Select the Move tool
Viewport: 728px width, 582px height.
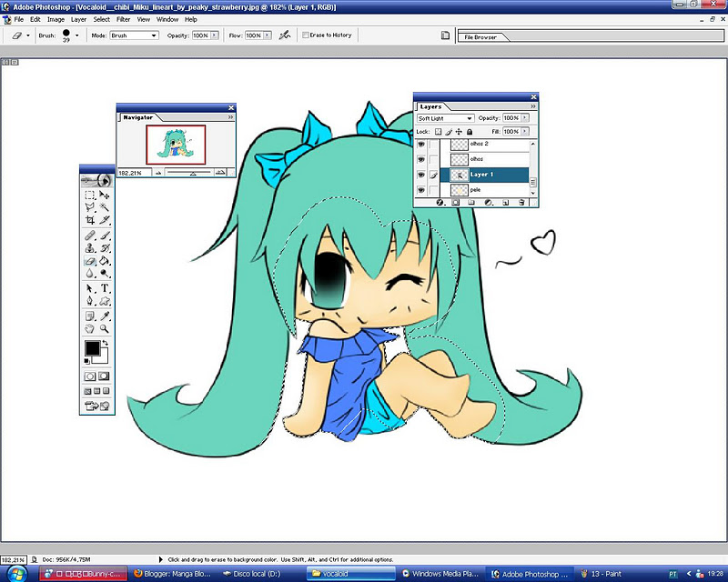click(x=105, y=195)
